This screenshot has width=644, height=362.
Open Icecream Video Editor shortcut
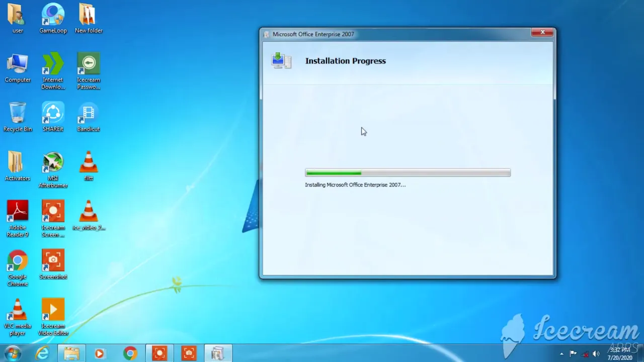point(53,317)
